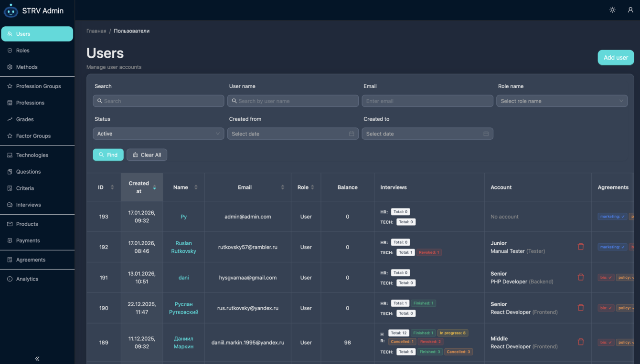The image size is (640, 364).
Task: Click trash icon for dani's PHP Developer account
Action: point(581,277)
